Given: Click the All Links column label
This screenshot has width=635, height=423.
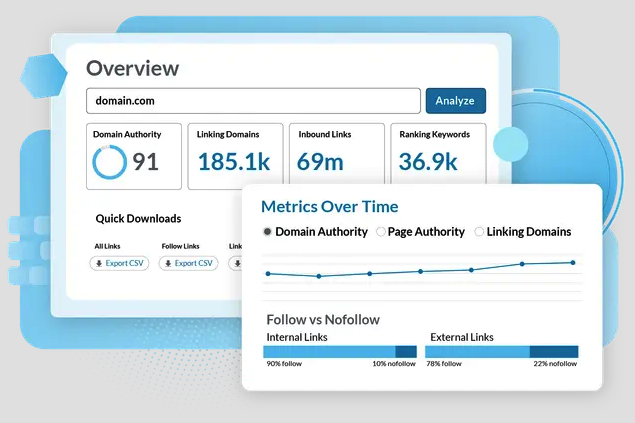Looking at the screenshot, I should click(107, 246).
